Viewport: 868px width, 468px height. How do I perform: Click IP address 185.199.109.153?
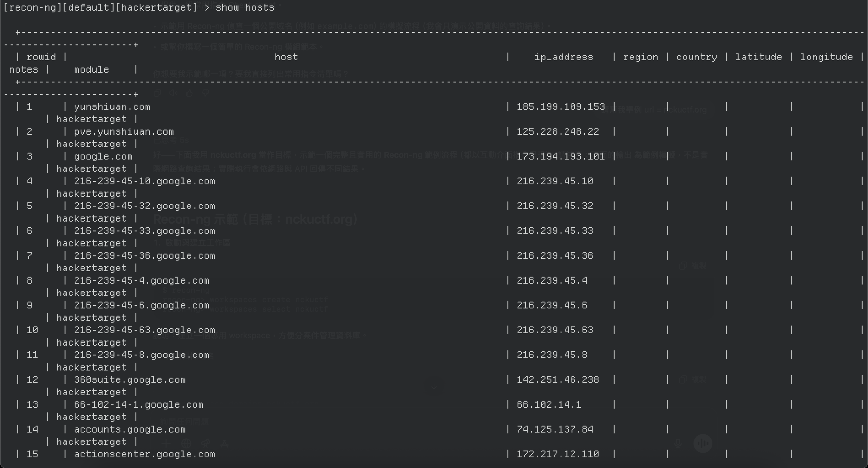(x=560, y=107)
